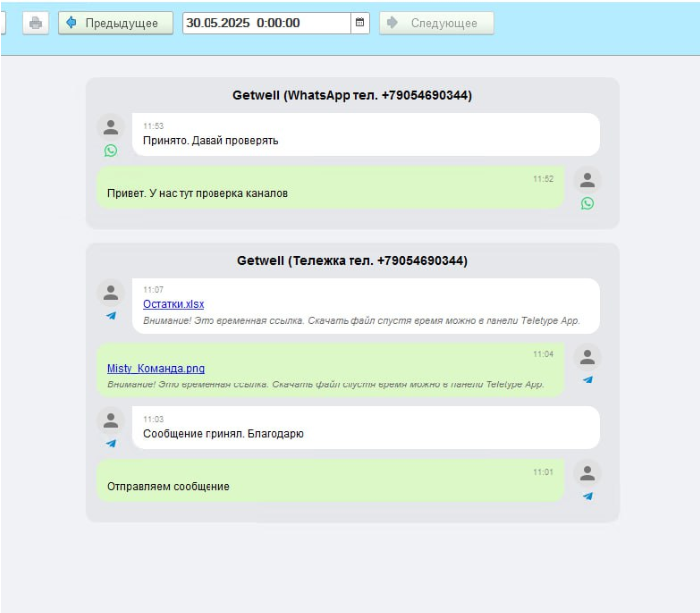This screenshot has width=700, height=613.
Task: Click Telegram icon under 11:04 message avatar
Action: tap(588, 380)
